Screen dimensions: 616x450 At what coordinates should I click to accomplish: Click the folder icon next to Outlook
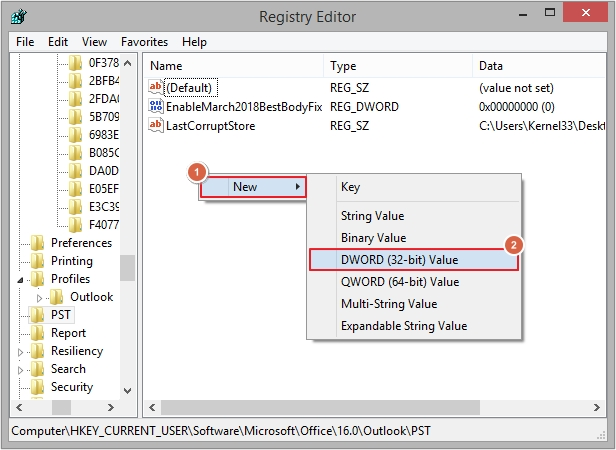click(x=57, y=297)
